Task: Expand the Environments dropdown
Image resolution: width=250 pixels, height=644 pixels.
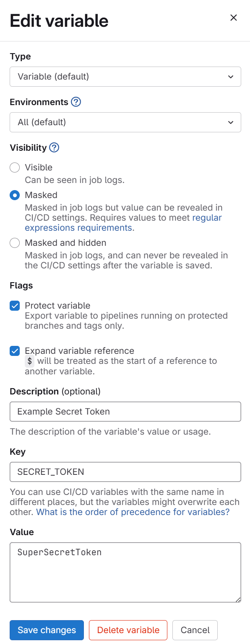Action: (125, 122)
